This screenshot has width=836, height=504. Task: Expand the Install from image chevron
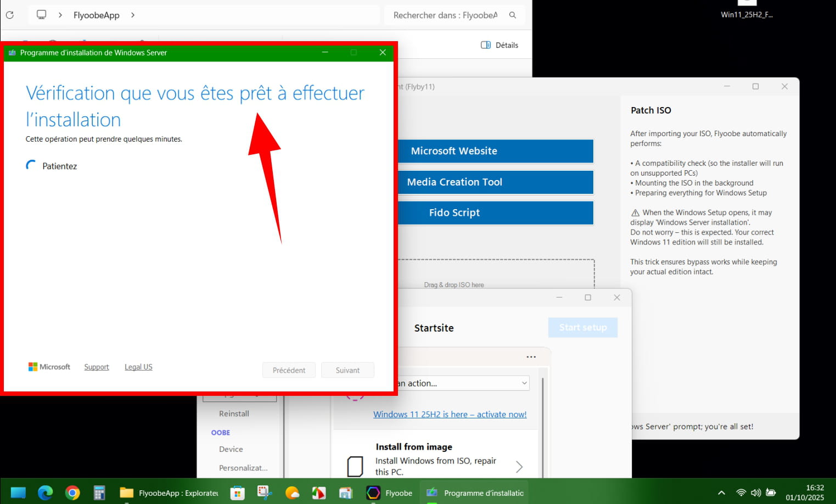point(519,467)
